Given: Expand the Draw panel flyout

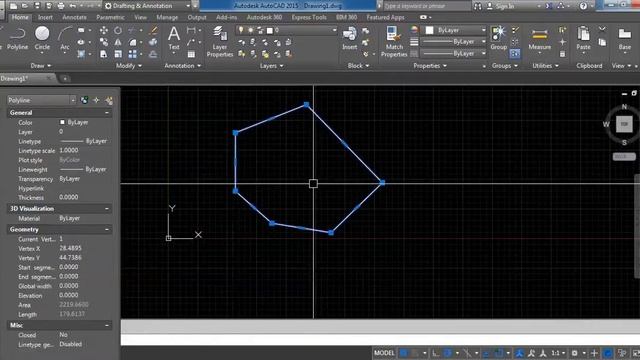Looking at the screenshot, I should point(41,66).
